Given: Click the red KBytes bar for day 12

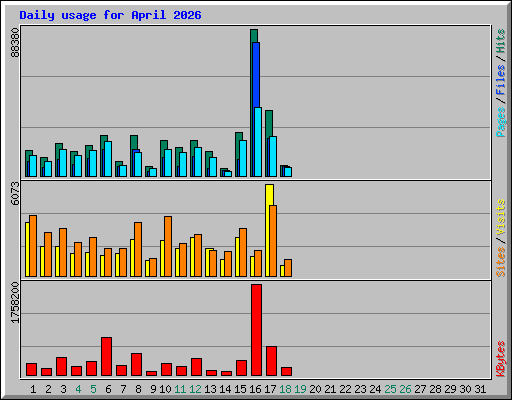Looking at the screenshot, I should tap(196, 367).
